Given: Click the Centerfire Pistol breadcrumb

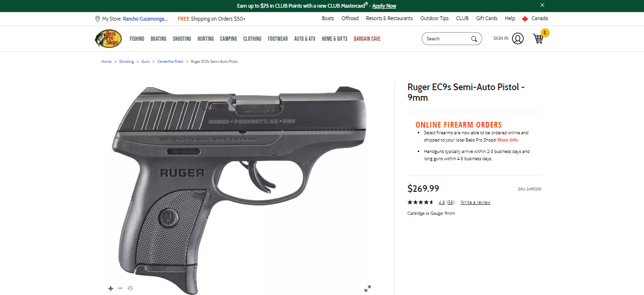Looking at the screenshot, I should click(x=170, y=61).
